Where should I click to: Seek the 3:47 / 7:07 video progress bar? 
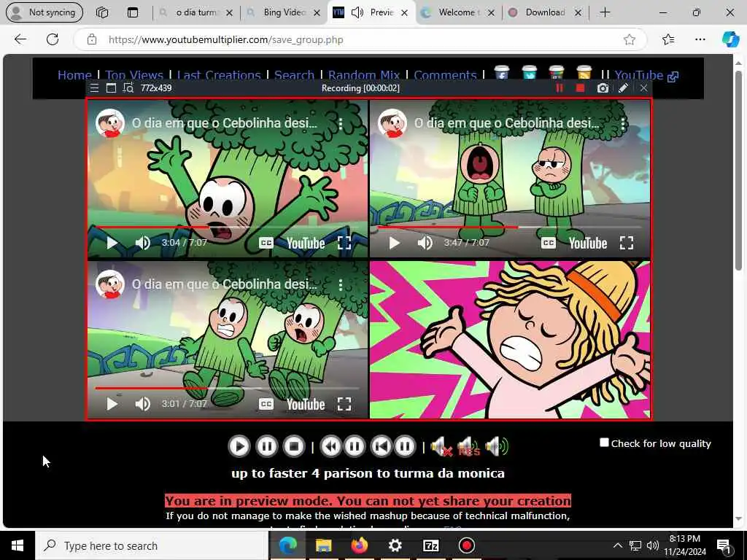[x=510, y=227]
